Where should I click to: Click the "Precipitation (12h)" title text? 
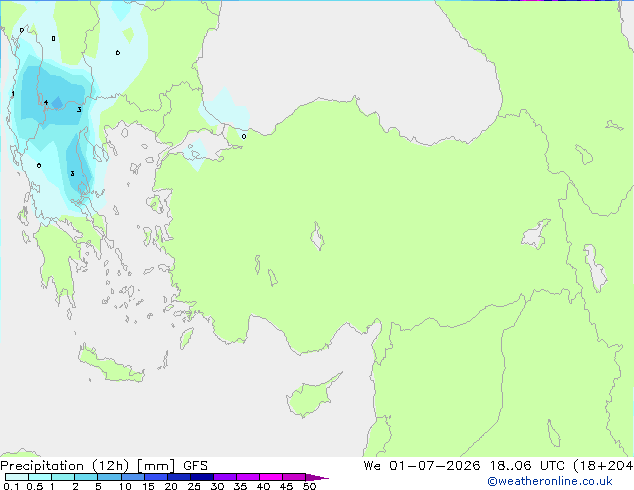tap(65, 466)
